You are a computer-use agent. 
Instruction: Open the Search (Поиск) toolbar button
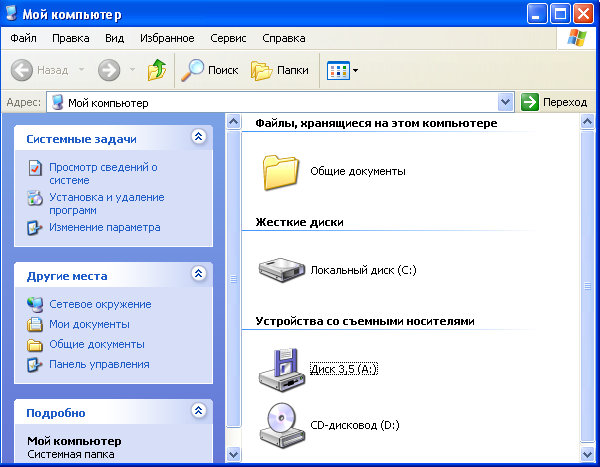coord(209,70)
